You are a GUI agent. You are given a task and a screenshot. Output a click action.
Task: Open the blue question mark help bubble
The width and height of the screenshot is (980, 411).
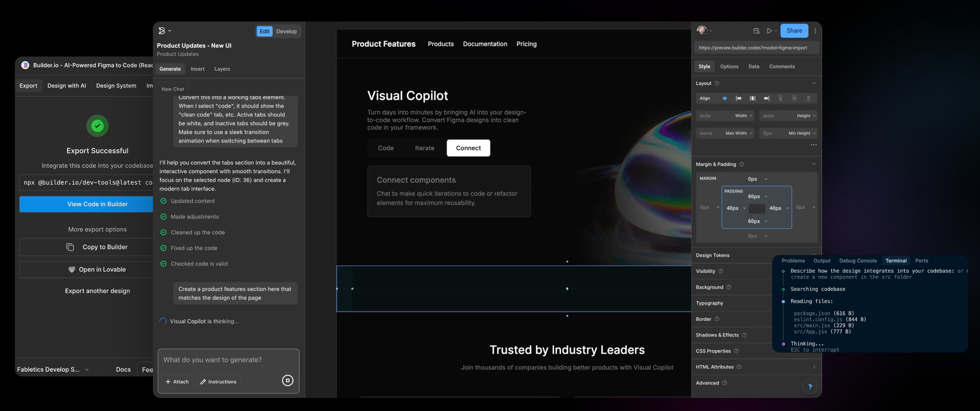tap(810, 387)
